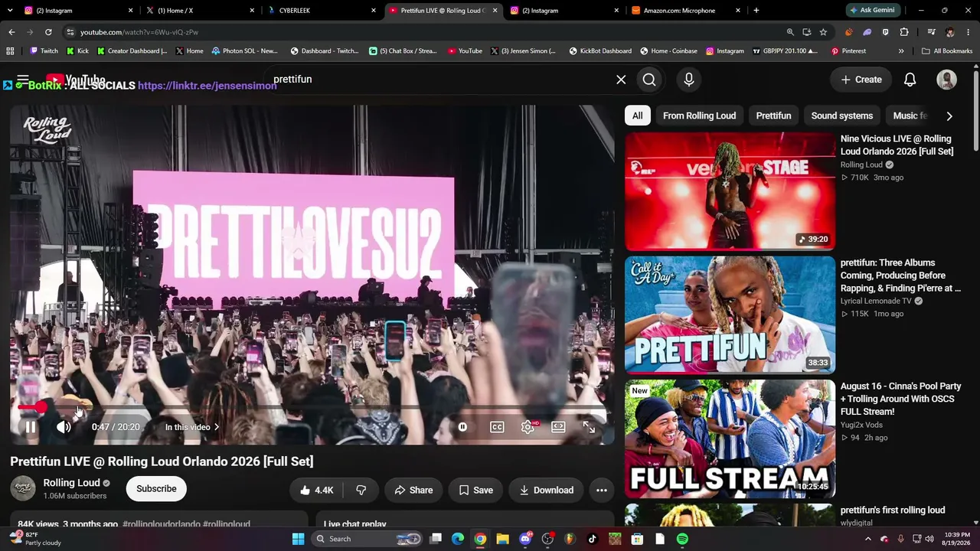
Task: Open the Chrome extensions puzzle menu
Action: click(x=904, y=32)
